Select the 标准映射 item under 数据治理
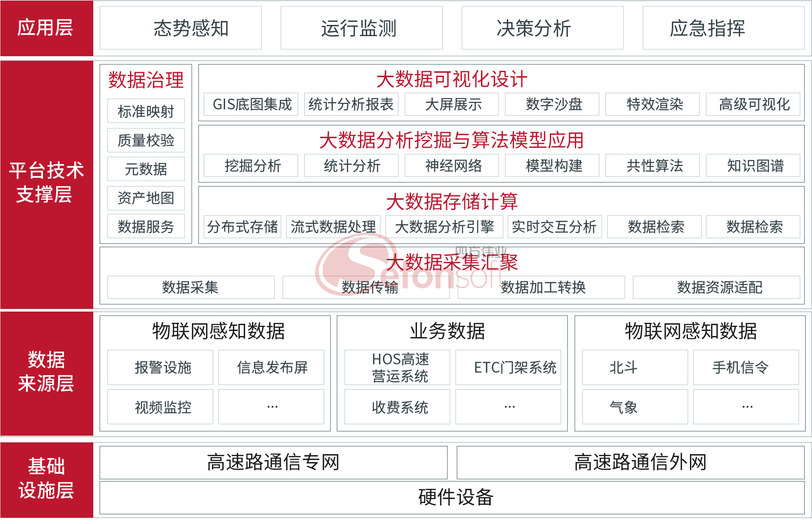 tap(146, 111)
